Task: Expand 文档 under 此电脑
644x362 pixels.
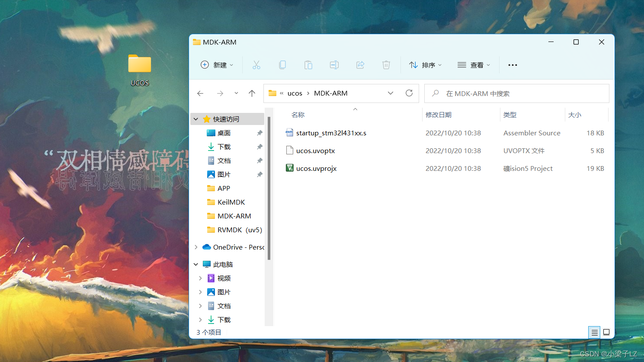Action: point(200,306)
